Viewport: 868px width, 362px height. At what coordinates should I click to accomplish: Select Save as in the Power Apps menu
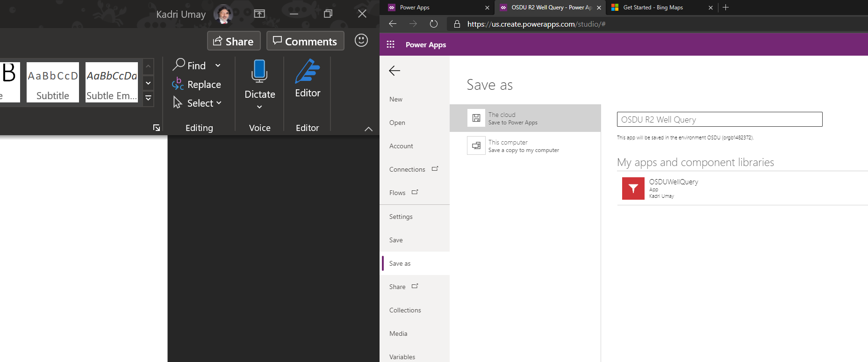(x=415, y=263)
